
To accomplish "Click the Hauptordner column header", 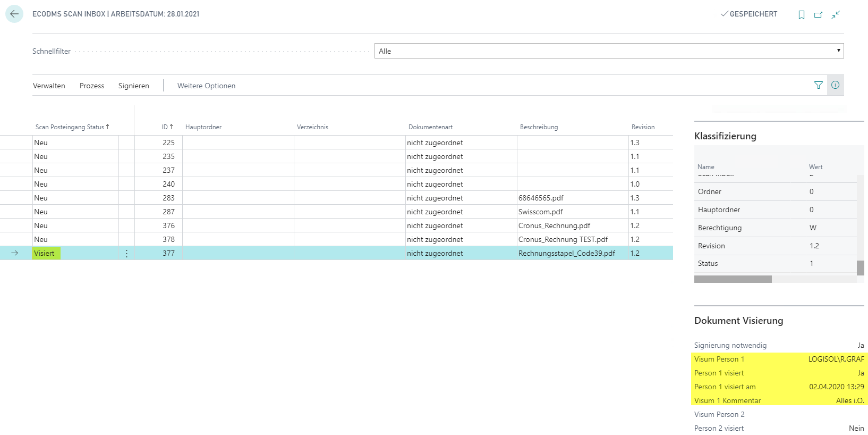I will 203,127.
